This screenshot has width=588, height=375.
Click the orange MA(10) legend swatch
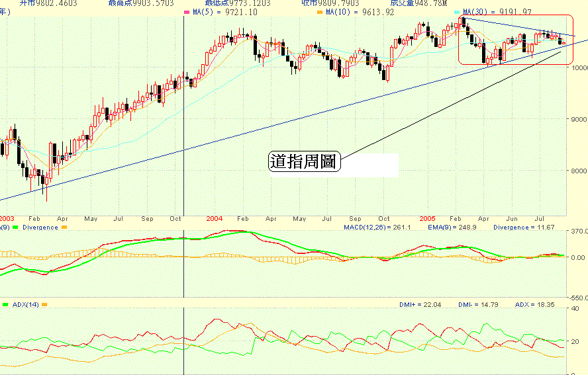click(x=320, y=13)
